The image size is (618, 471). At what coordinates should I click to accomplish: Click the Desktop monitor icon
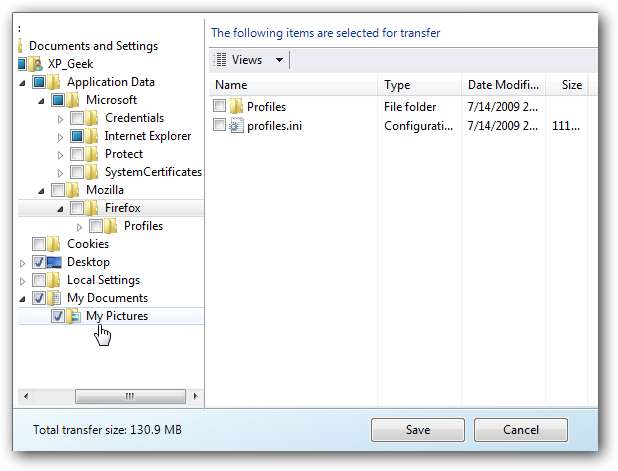(54, 262)
